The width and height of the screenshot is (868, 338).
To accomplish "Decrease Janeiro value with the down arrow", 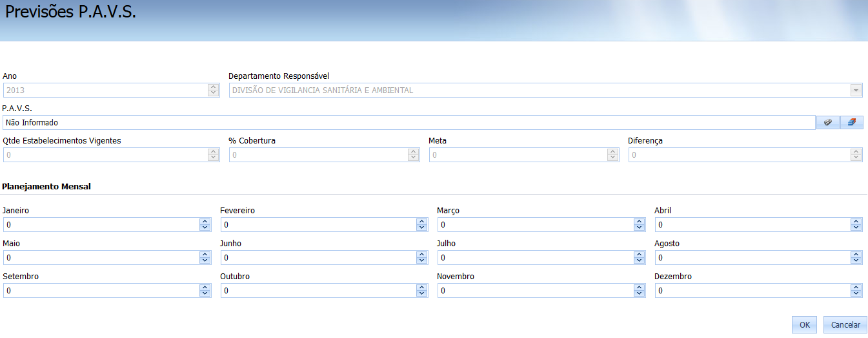I will [205, 227].
